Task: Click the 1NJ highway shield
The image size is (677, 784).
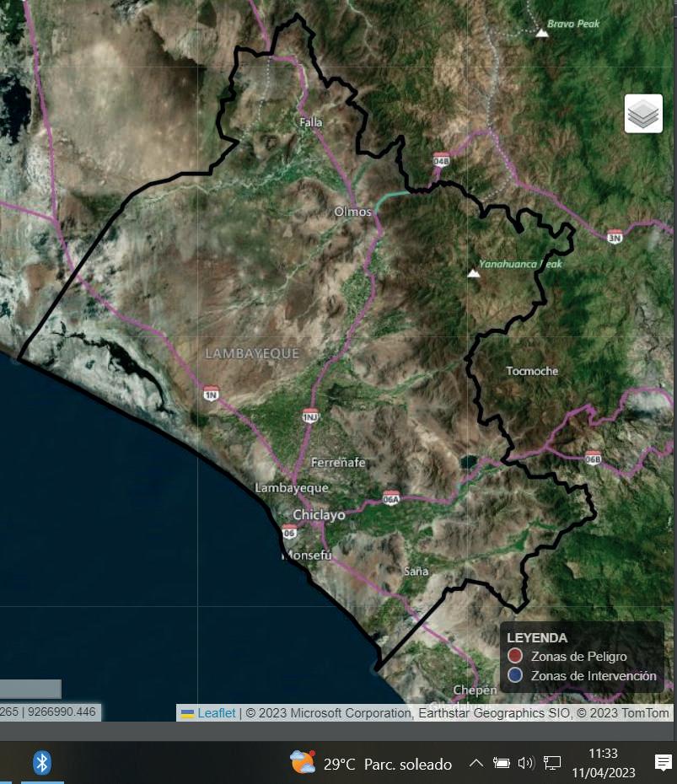Action: click(x=310, y=416)
